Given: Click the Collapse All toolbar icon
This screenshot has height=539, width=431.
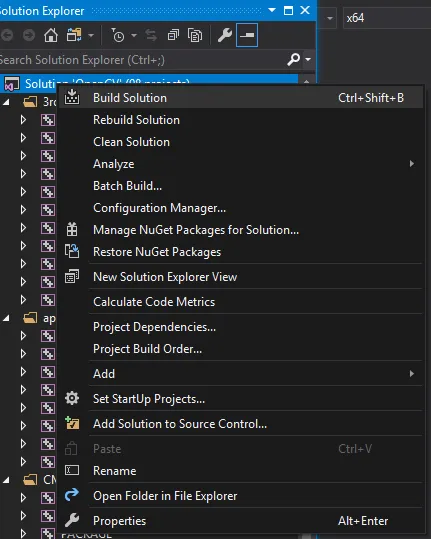Looking at the screenshot, I should tap(173, 35).
